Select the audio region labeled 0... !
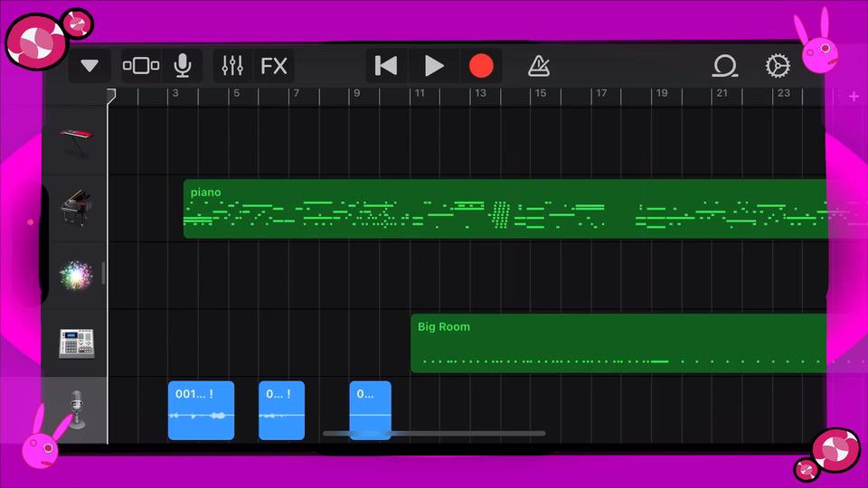The height and width of the screenshot is (488, 868). (281, 410)
